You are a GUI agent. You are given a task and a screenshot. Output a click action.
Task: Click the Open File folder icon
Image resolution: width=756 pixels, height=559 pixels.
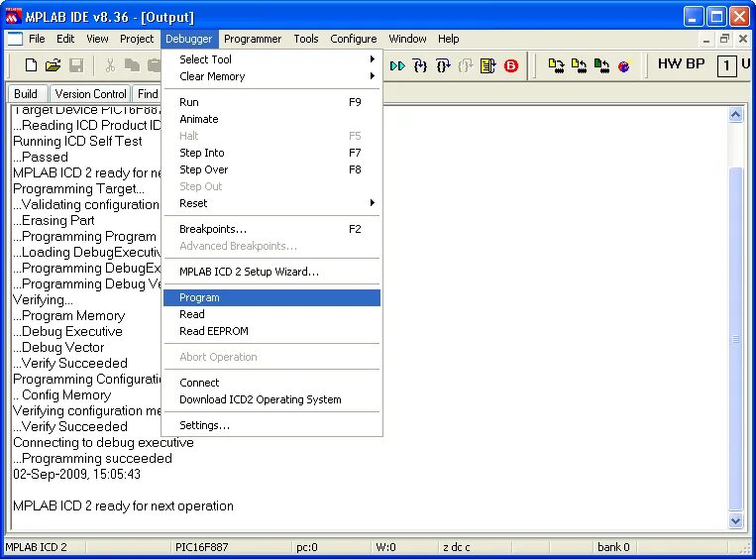pos(54,65)
